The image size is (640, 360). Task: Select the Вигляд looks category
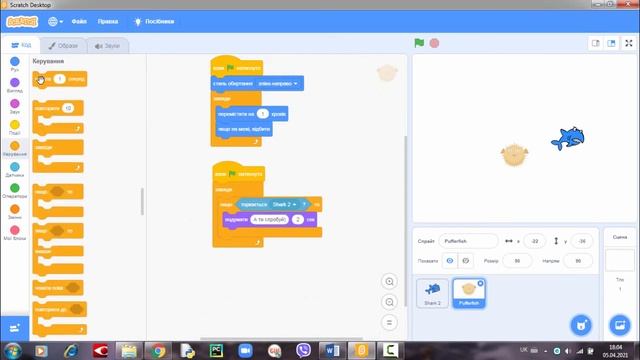point(15,85)
